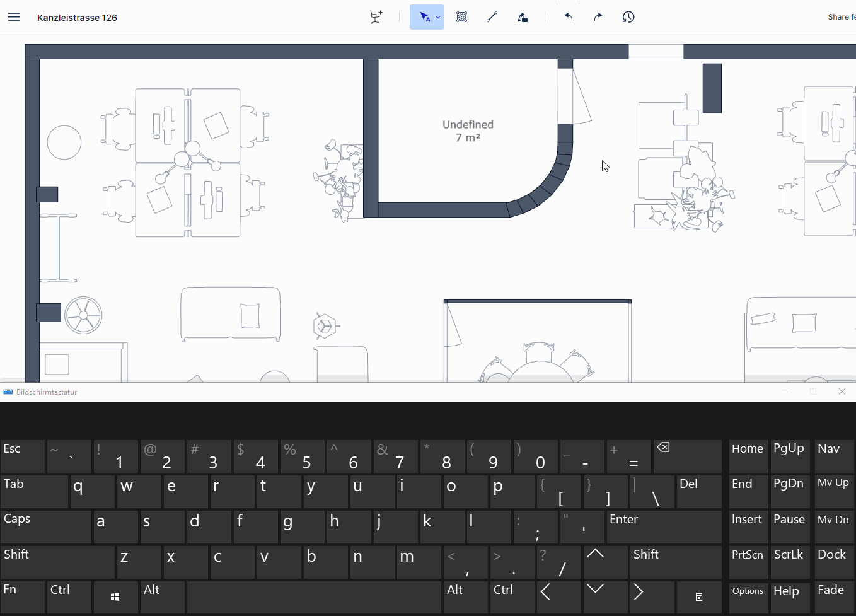Click the Del key

pos(699,492)
